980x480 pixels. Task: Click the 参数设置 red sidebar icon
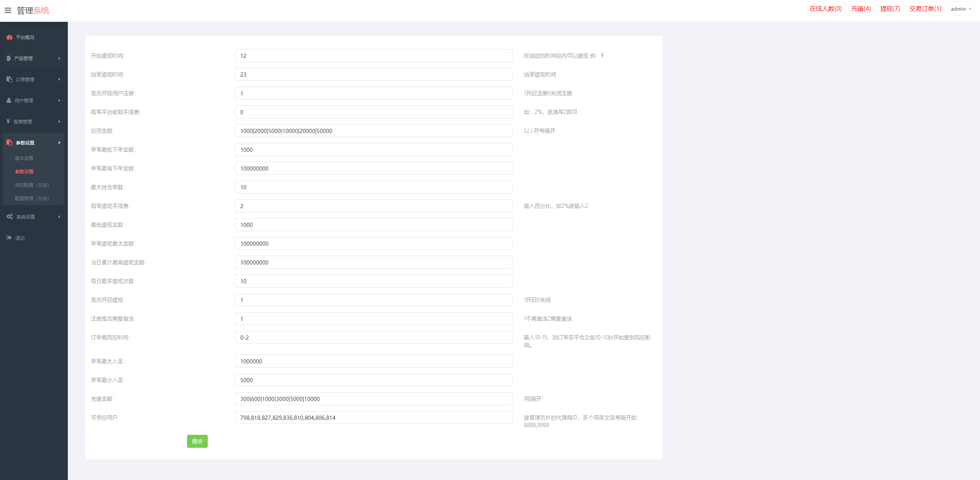click(x=10, y=143)
